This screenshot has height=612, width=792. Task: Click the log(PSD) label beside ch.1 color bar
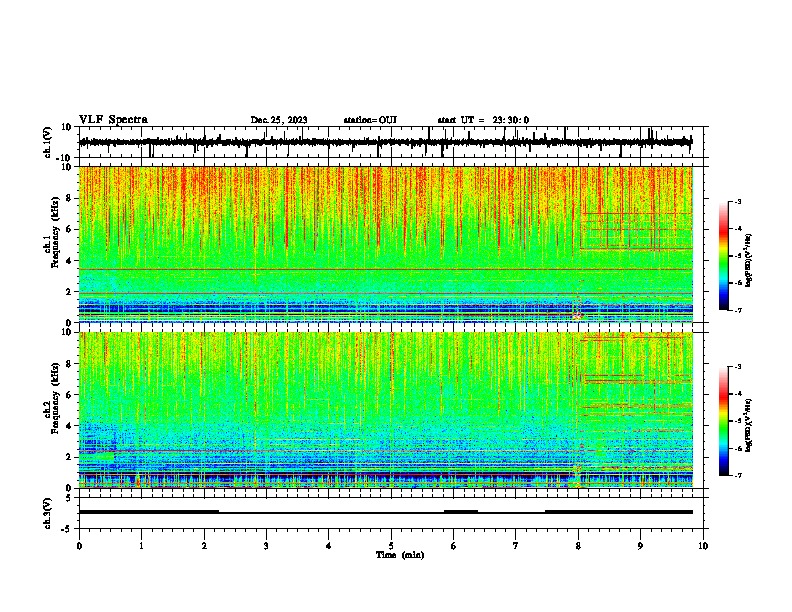[748, 260]
